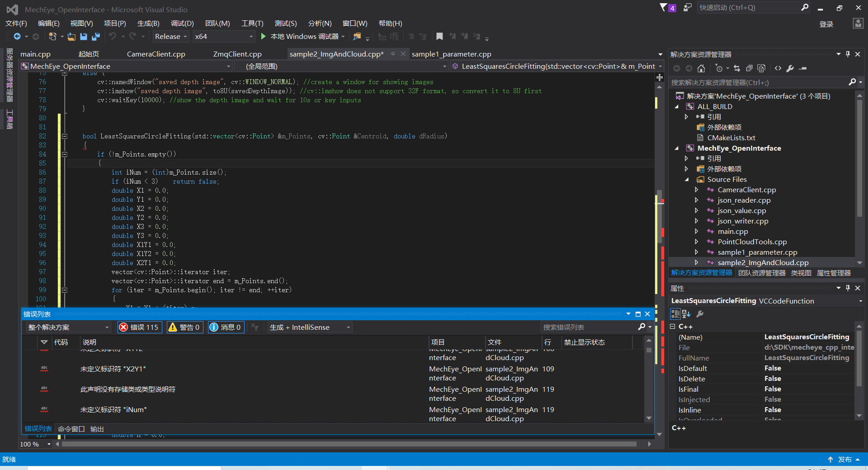Open the x64 platform dropdown
The height and width of the screenshot is (470, 868).
(x=224, y=37)
